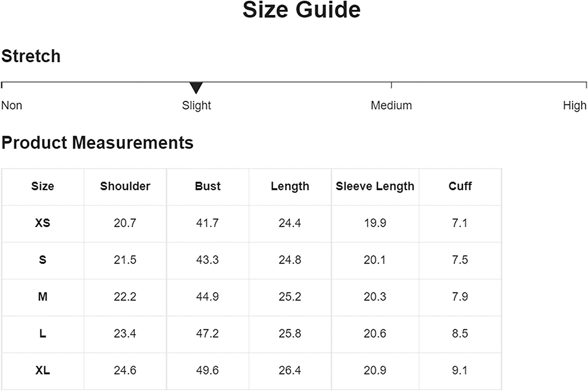This screenshot has height=391, width=588.
Task: Select the Slight stretch label
Action: tap(196, 105)
